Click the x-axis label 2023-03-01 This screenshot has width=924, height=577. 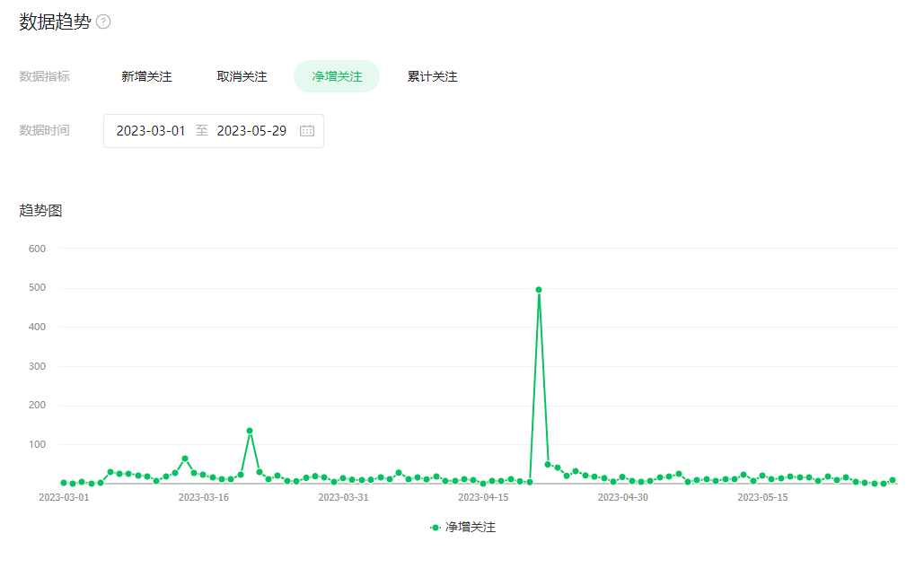(x=64, y=497)
